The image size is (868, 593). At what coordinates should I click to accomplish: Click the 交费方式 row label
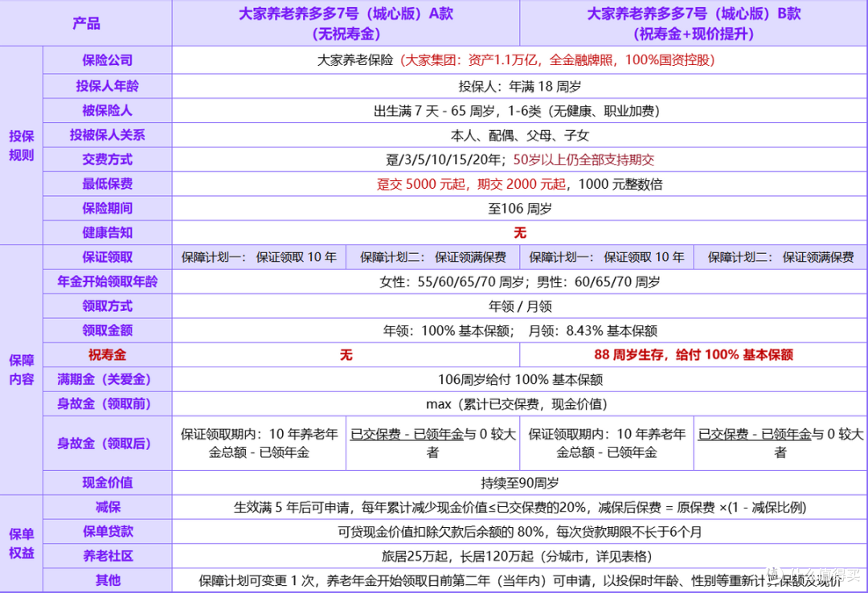(108, 159)
